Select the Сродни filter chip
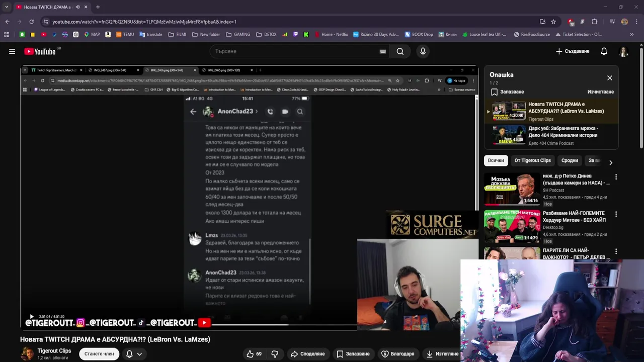The image size is (644, 362). (x=570, y=160)
